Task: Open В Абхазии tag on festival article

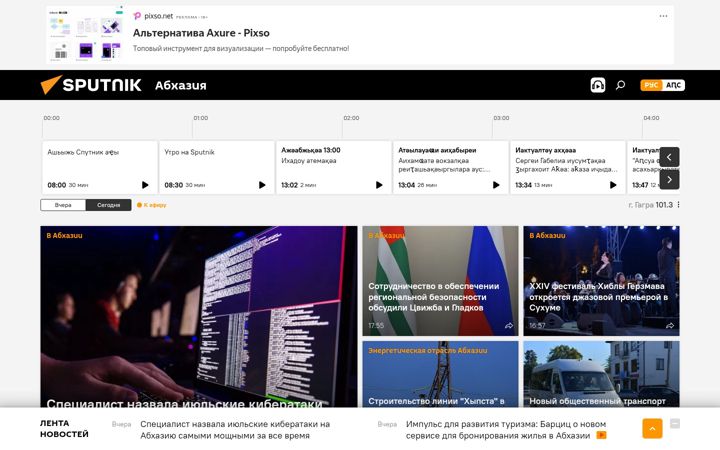Action: 547,236
